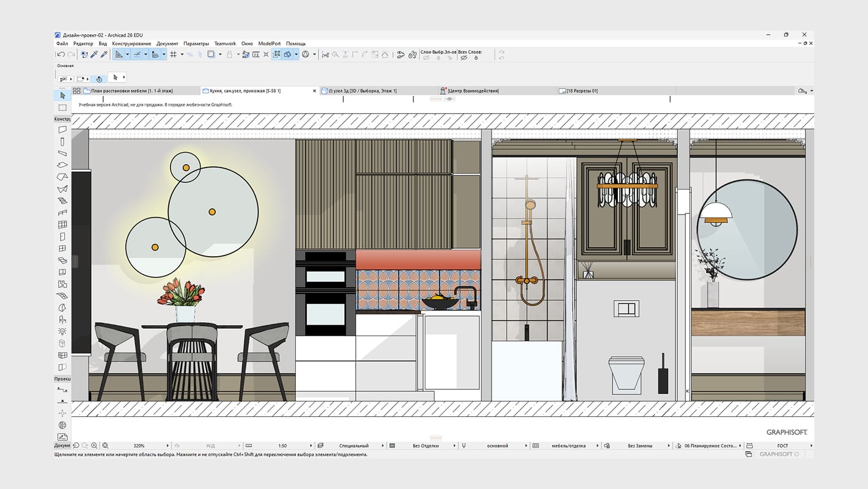868x489 pixels.
Task: Open the Конструирование menu
Action: [131, 43]
